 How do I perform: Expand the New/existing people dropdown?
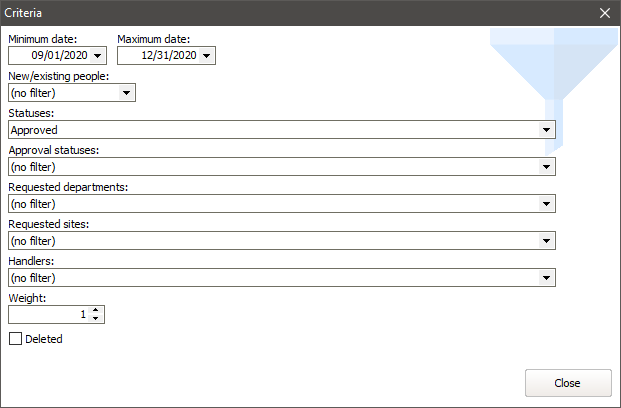coord(126,93)
